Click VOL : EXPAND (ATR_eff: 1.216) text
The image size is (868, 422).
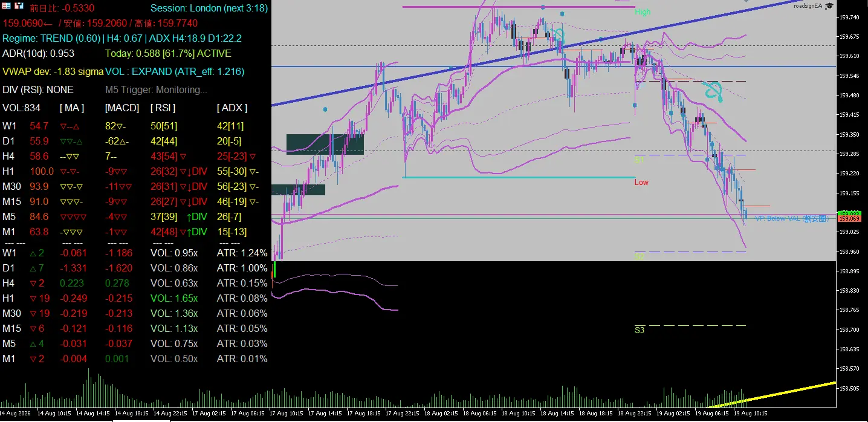(x=175, y=71)
